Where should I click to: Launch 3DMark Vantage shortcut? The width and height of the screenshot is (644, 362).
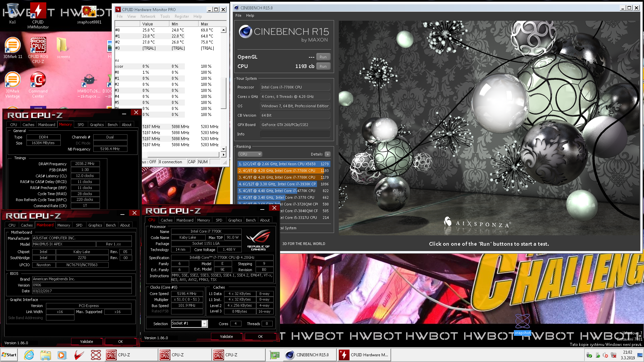(12, 85)
